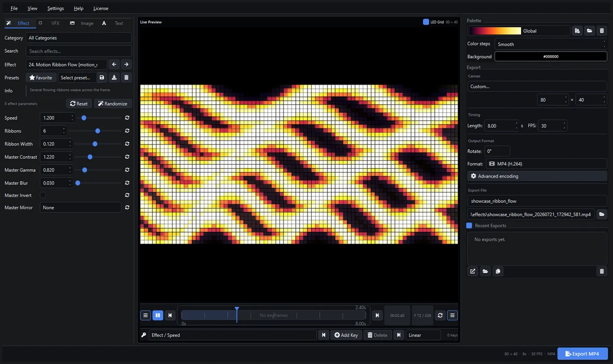Image resolution: width=613 pixels, height=364 pixels.
Task: Reset the Master Invert parameter
Action: (x=127, y=195)
